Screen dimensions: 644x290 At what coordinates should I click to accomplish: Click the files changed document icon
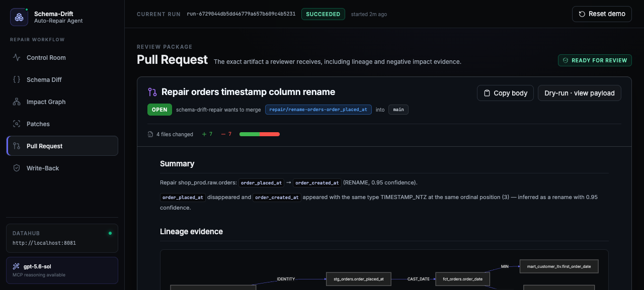tap(150, 134)
